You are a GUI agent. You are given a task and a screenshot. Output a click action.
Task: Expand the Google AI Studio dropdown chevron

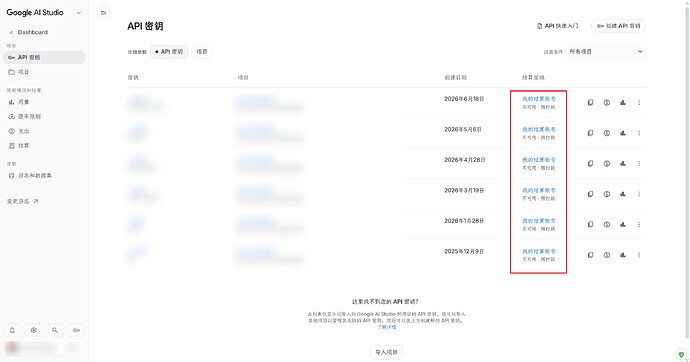coord(79,13)
